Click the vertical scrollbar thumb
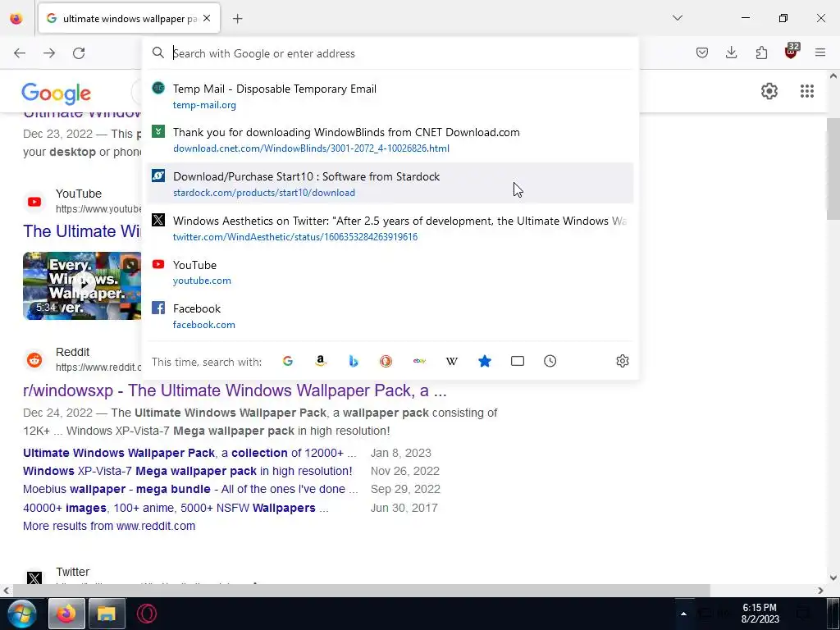The image size is (840, 630). 833,168
